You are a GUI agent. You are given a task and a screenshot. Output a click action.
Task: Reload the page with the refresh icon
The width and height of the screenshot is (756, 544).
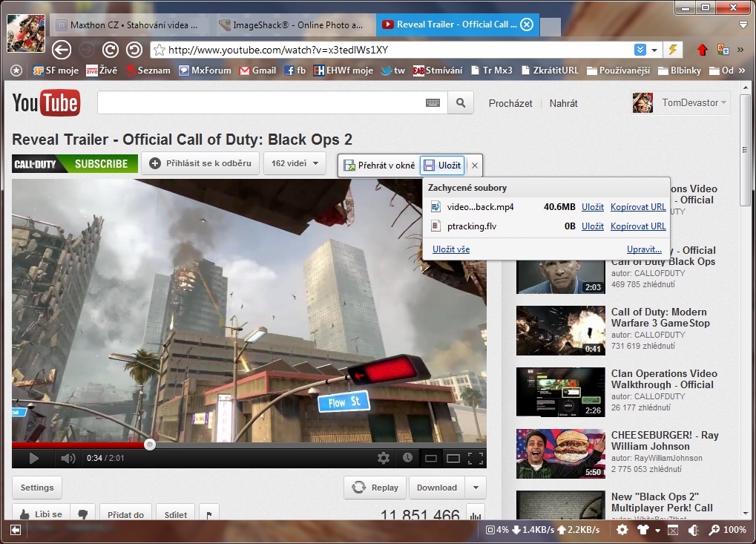point(111,50)
